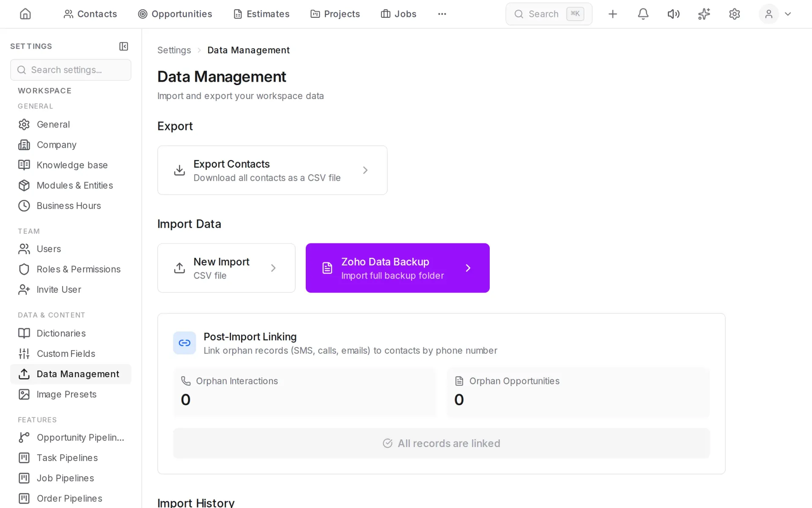The image size is (812, 508).
Task: Open the Opportunities tab
Action: pos(175,14)
